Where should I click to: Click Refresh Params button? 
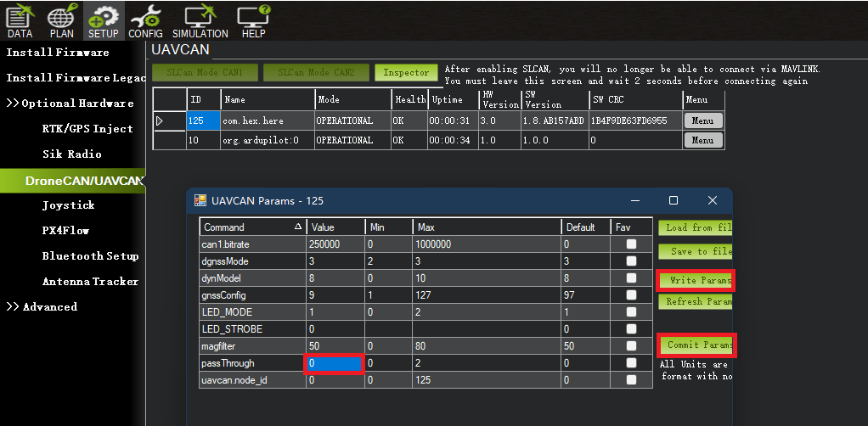point(695,301)
